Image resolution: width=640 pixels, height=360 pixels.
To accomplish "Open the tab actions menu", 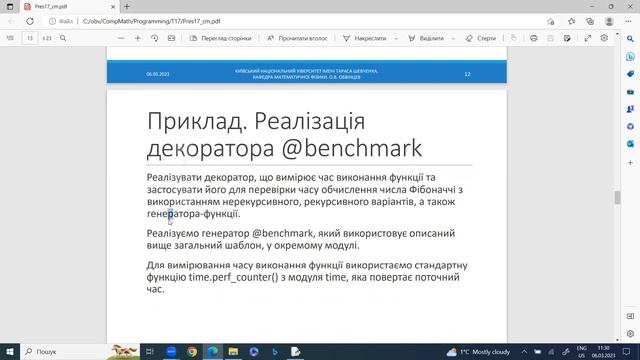I will 10,7.
